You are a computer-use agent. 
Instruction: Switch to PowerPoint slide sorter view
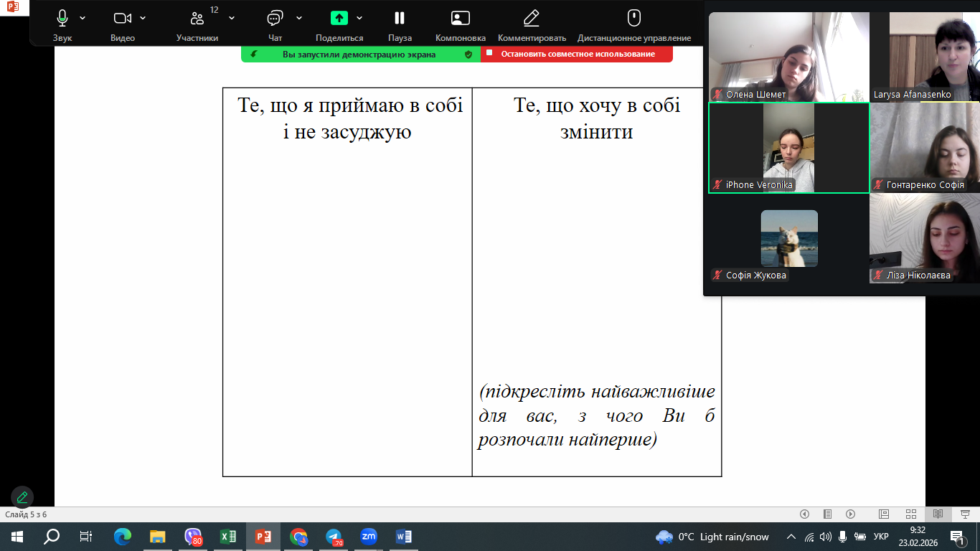910,514
